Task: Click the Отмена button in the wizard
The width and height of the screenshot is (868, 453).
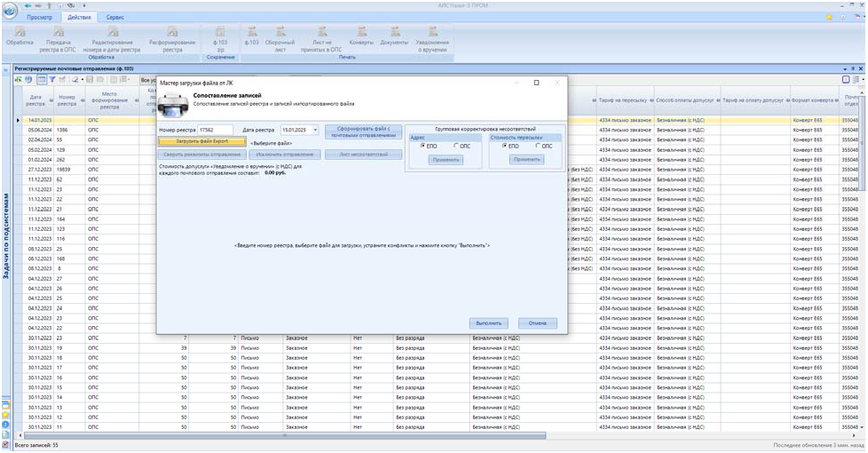Action: (538, 322)
